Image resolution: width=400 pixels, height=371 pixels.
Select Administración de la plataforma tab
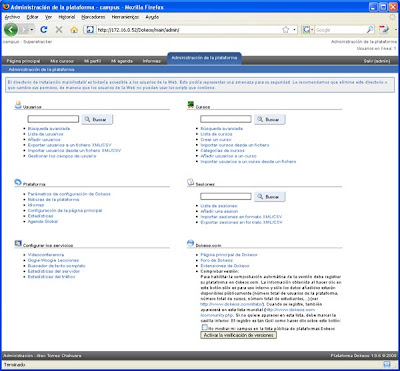click(x=204, y=58)
